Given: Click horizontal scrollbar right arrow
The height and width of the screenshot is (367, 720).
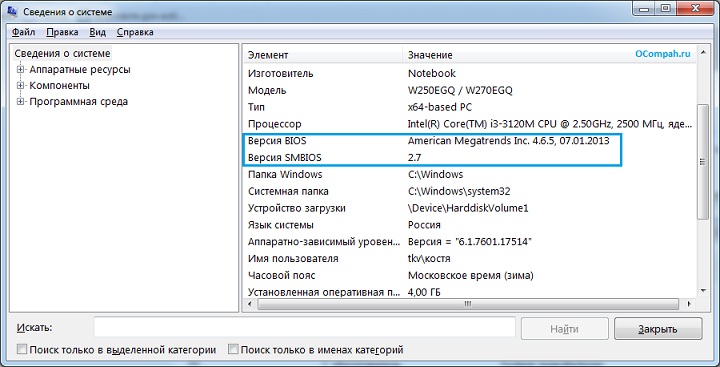Looking at the screenshot, I should point(689,304).
